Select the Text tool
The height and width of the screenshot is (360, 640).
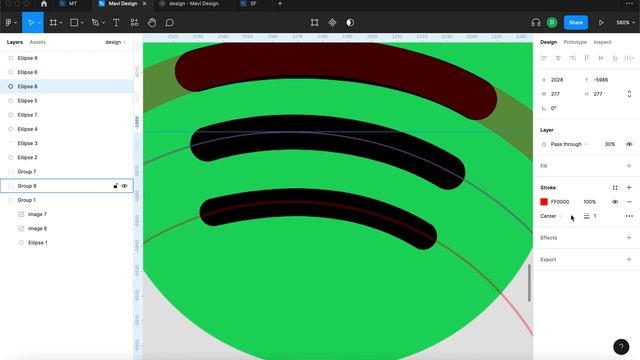coord(116,23)
